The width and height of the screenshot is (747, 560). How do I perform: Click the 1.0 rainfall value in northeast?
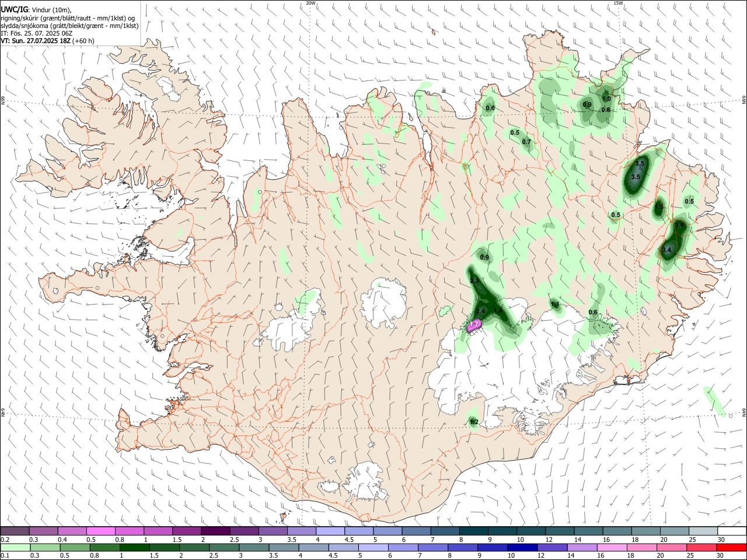pyautogui.click(x=606, y=99)
